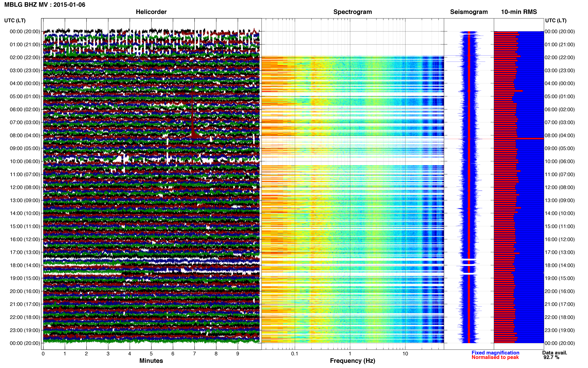Click the right-axis '17:00 (13:00)' time label
The image size is (588, 368).
(x=560, y=252)
